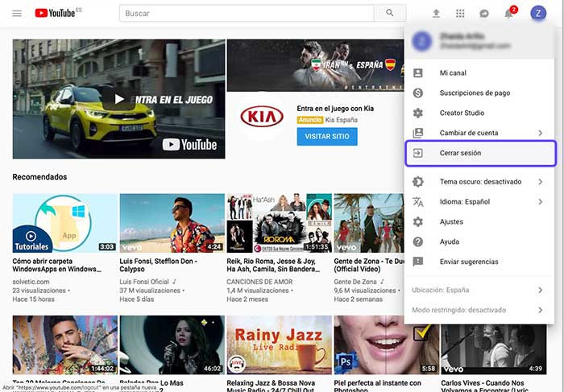Click the Cerrar sesión exit icon
Screen dimensions: 564x392
point(418,153)
